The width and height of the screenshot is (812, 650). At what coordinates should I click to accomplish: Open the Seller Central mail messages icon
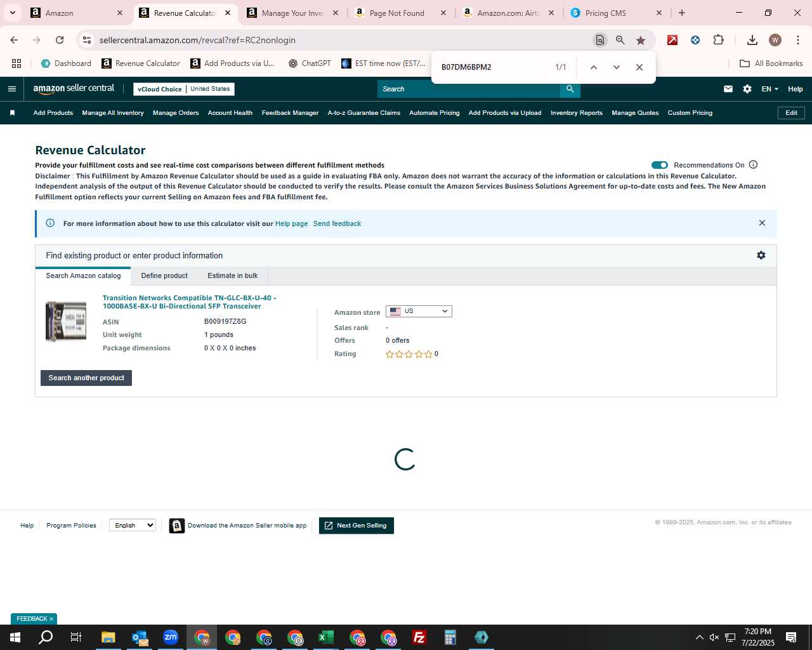tap(728, 89)
